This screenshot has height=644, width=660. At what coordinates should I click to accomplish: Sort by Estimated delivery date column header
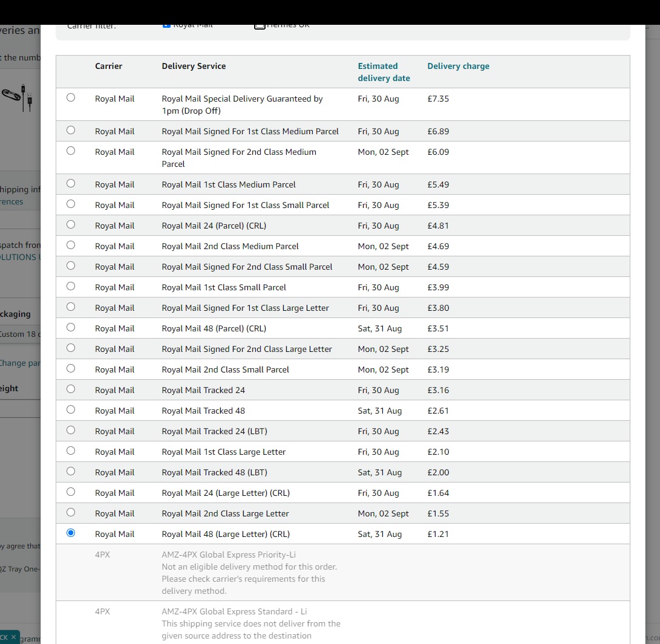pyautogui.click(x=384, y=72)
